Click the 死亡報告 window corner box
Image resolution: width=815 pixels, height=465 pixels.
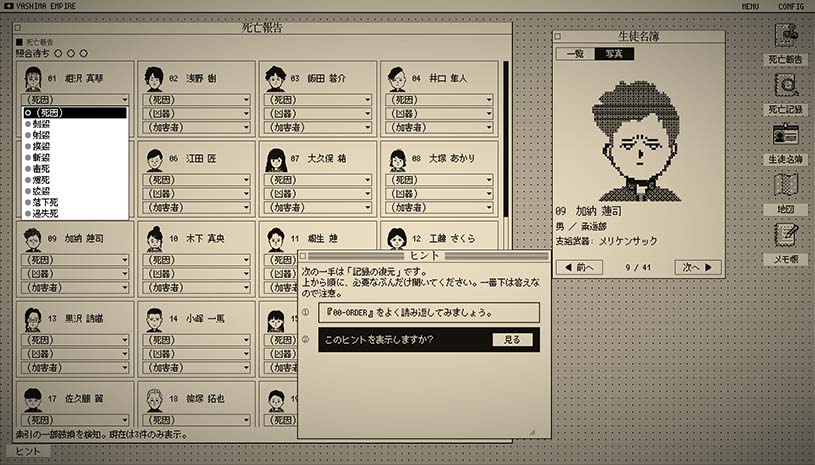(18, 28)
